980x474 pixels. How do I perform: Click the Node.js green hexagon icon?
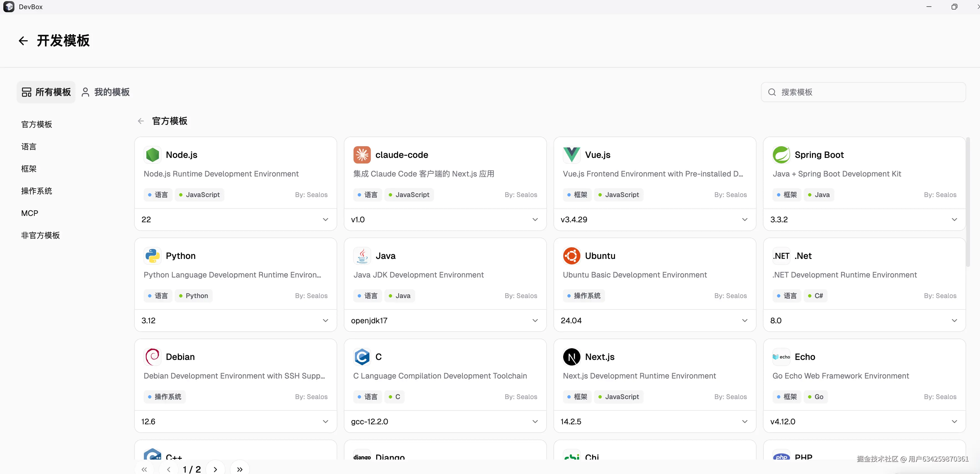pos(153,155)
